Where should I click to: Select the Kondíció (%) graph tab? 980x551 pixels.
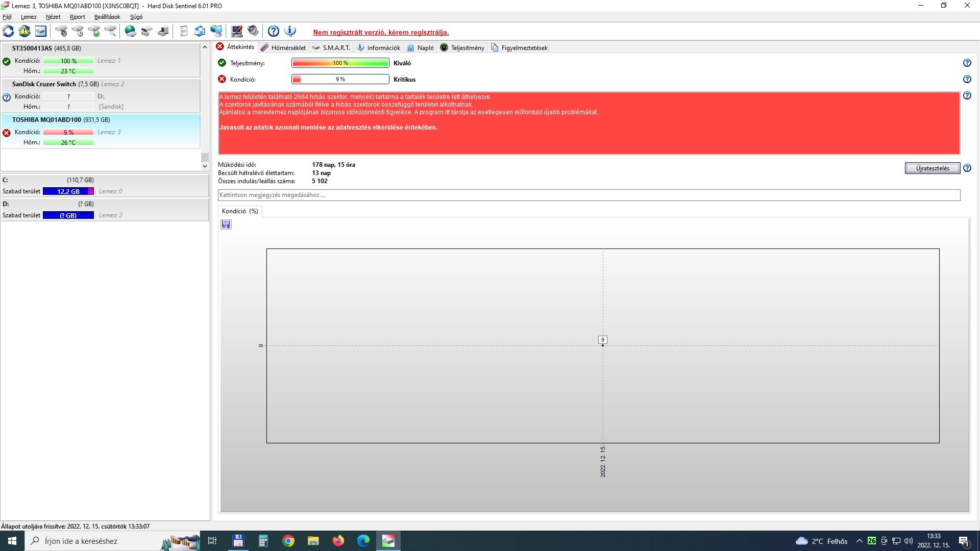[x=240, y=211]
